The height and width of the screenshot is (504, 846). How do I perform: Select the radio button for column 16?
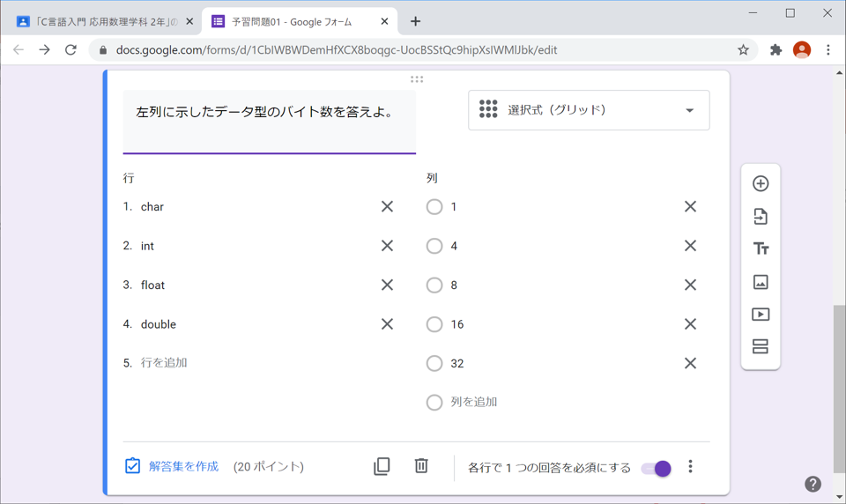click(434, 324)
